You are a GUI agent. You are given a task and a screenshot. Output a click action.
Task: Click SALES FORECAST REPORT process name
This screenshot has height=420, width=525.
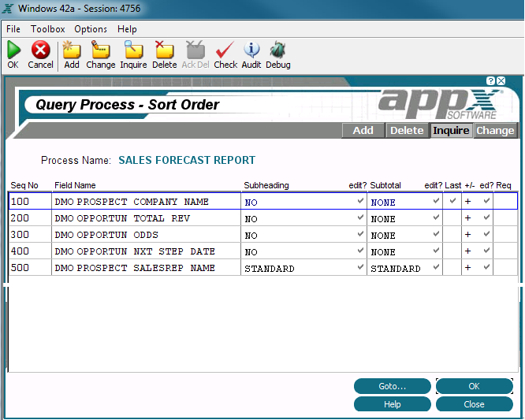187,160
